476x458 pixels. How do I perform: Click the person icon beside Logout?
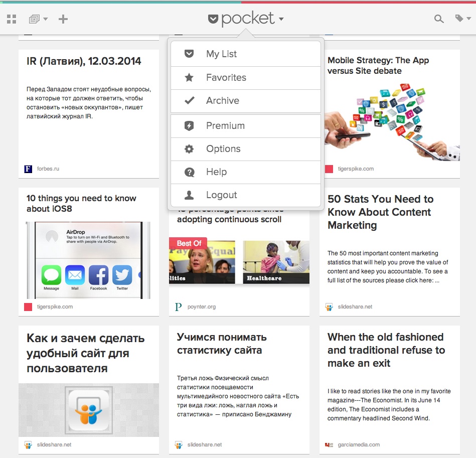(189, 195)
